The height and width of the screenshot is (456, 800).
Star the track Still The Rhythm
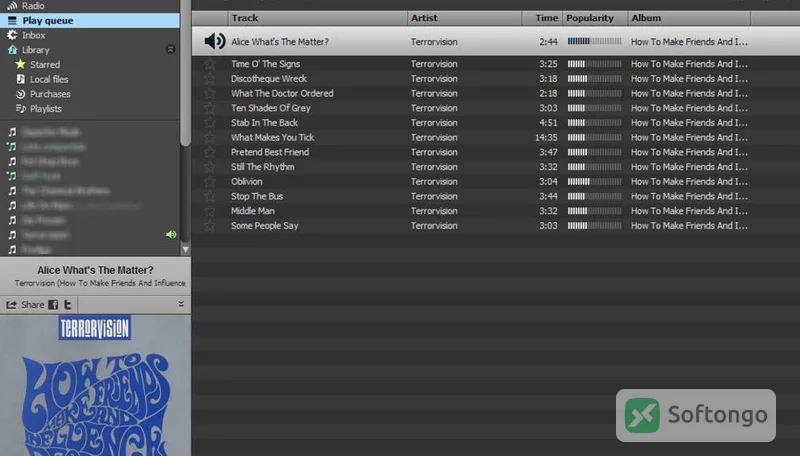tap(209, 167)
